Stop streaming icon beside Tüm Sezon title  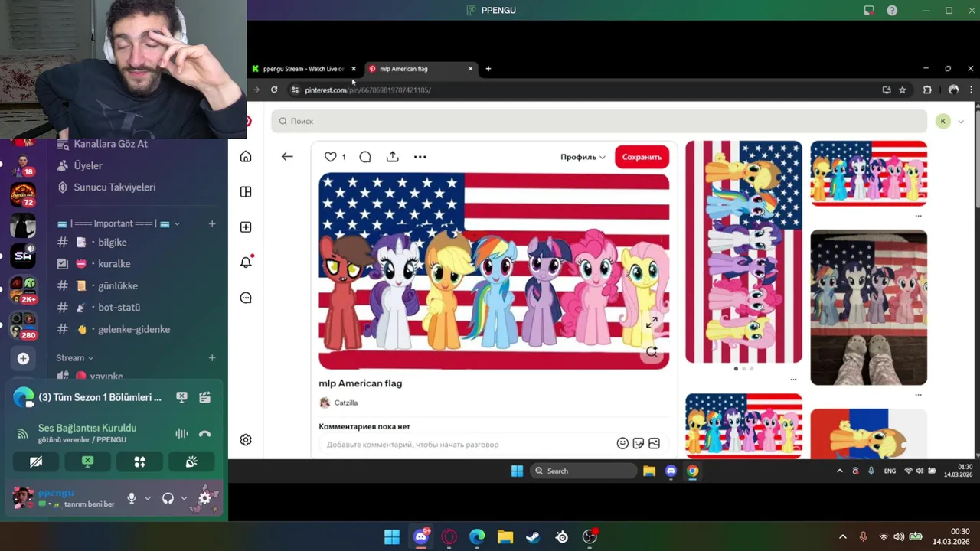click(182, 397)
